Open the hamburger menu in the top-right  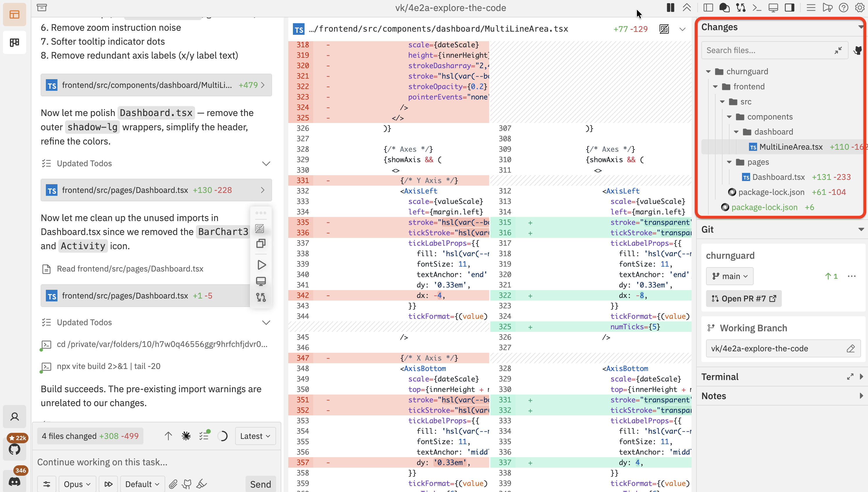point(811,8)
